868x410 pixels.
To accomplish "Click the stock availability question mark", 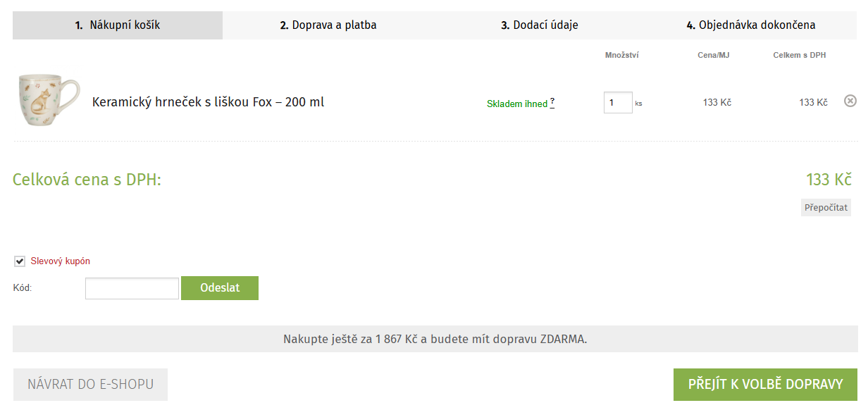I will coord(552,102).
